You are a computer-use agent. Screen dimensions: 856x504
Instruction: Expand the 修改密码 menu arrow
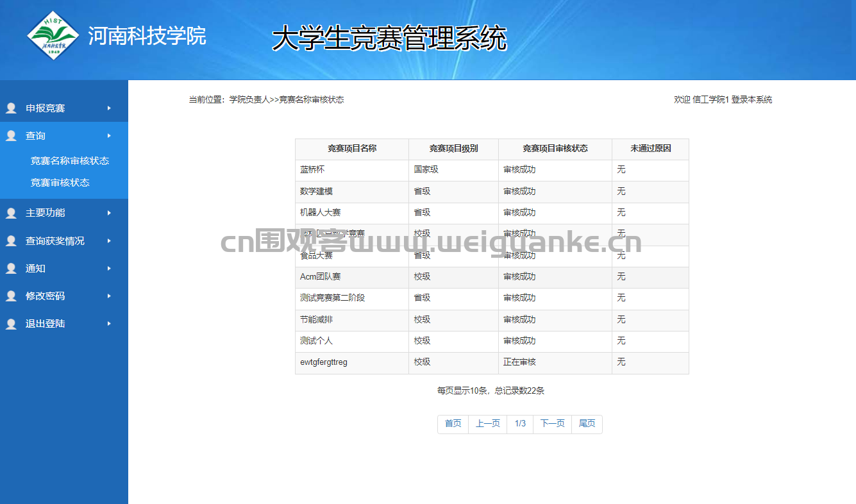coord(109,296)
